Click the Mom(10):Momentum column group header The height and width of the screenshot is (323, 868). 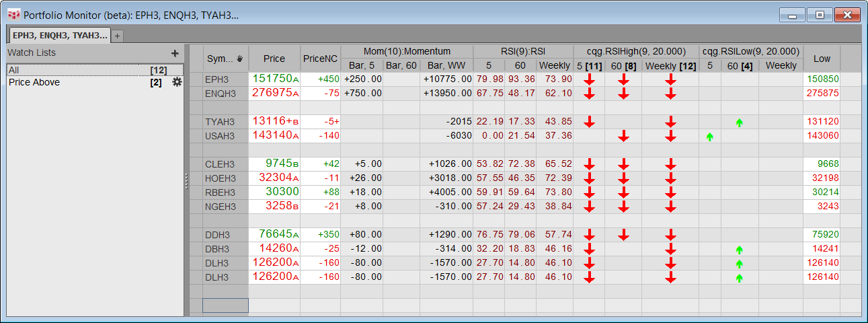point(407,51)
